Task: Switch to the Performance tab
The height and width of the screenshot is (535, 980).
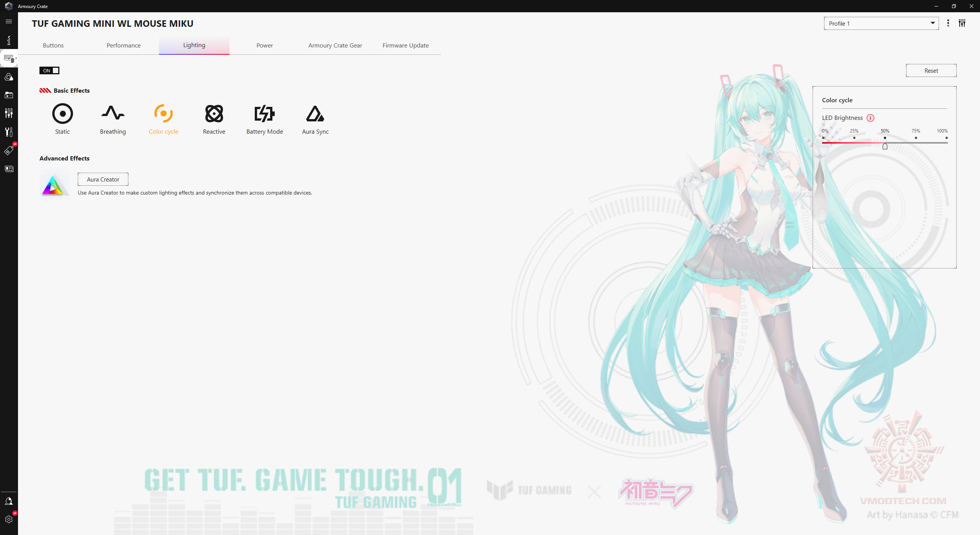Action: click(123, 45)
